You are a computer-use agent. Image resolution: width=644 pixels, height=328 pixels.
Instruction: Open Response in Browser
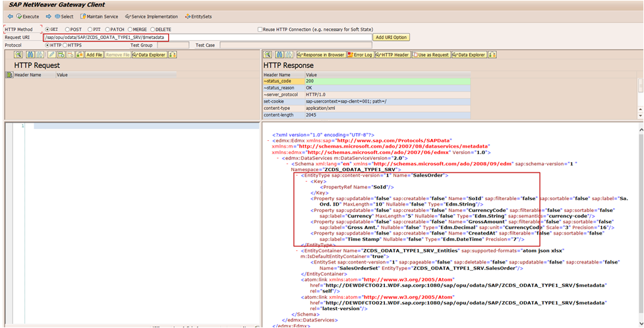click(321, 55)
